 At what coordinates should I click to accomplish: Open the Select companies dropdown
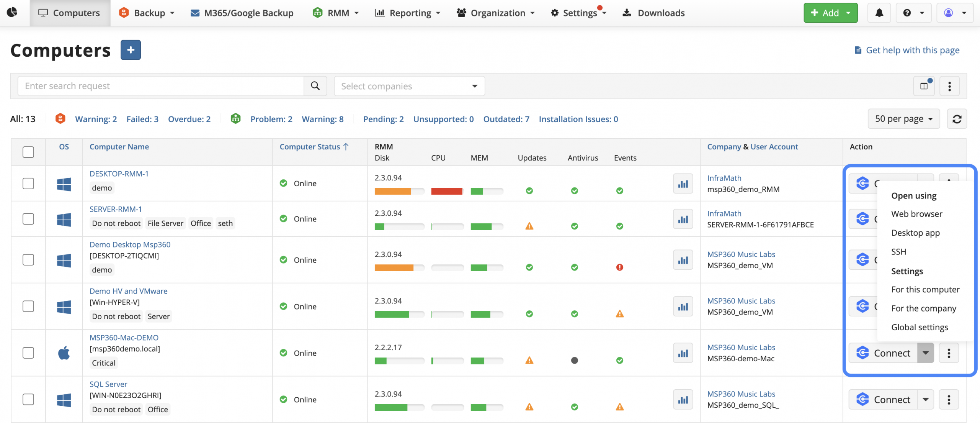(x=409, y=86)
